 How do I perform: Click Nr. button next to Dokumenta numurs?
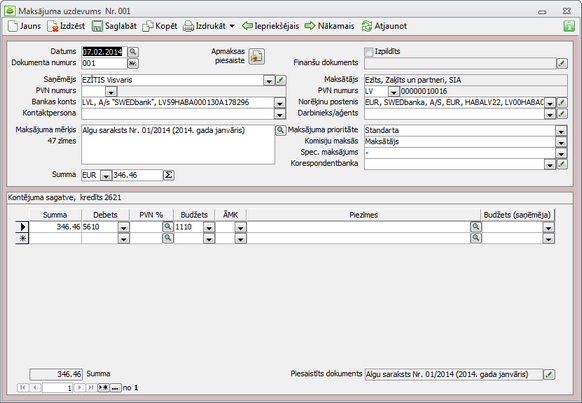pos(133,63)
